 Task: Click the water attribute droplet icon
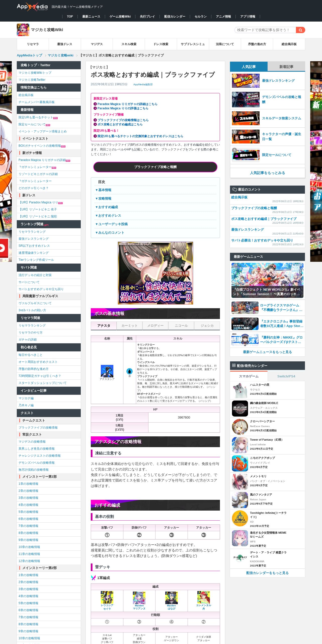(130, 371)
